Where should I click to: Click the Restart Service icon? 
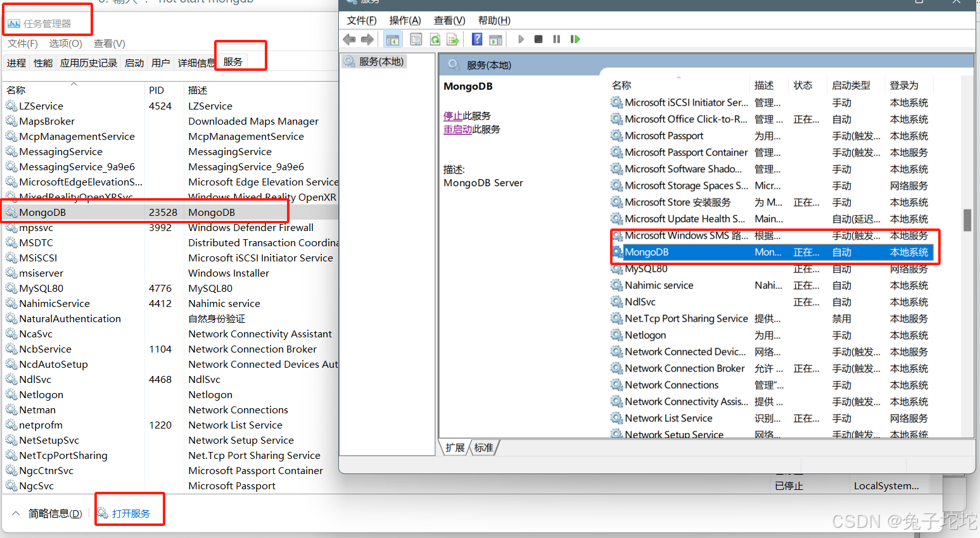point(575,39)
